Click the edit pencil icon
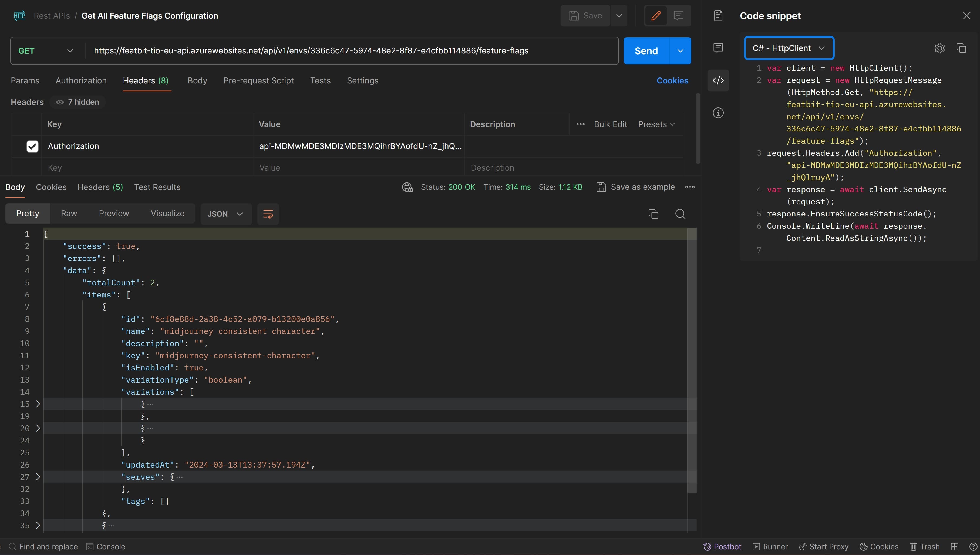The width and height of the screenshot is (980, 555). [656, 16]
